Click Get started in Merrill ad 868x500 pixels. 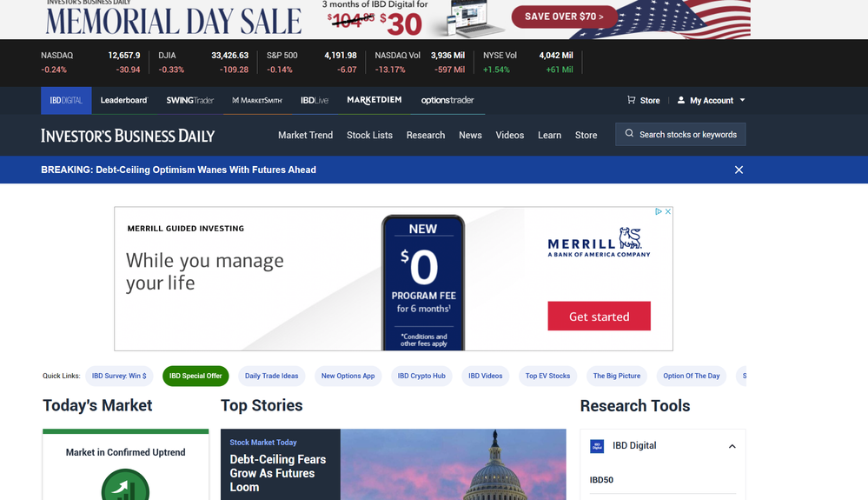[599, 317]
